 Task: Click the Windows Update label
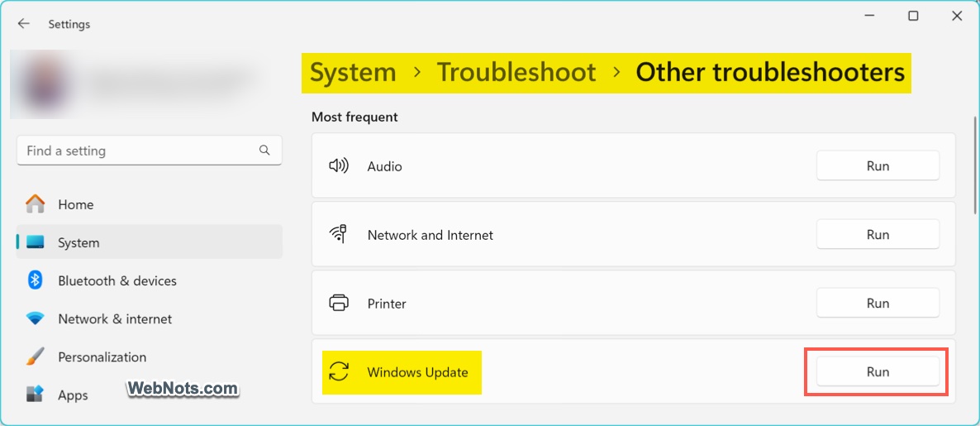[x=417, y=372]
